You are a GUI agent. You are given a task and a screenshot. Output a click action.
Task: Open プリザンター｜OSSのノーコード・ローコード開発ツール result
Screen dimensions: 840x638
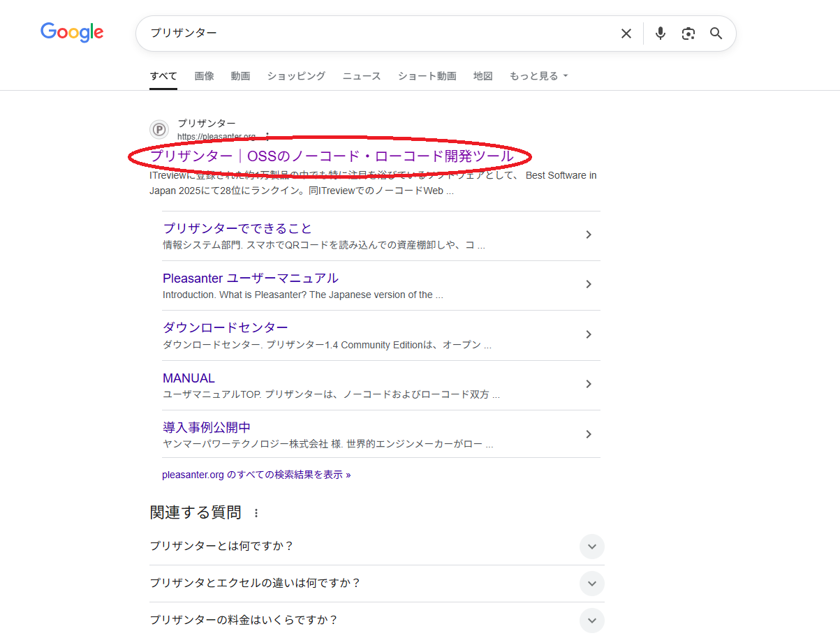[332, 156]
